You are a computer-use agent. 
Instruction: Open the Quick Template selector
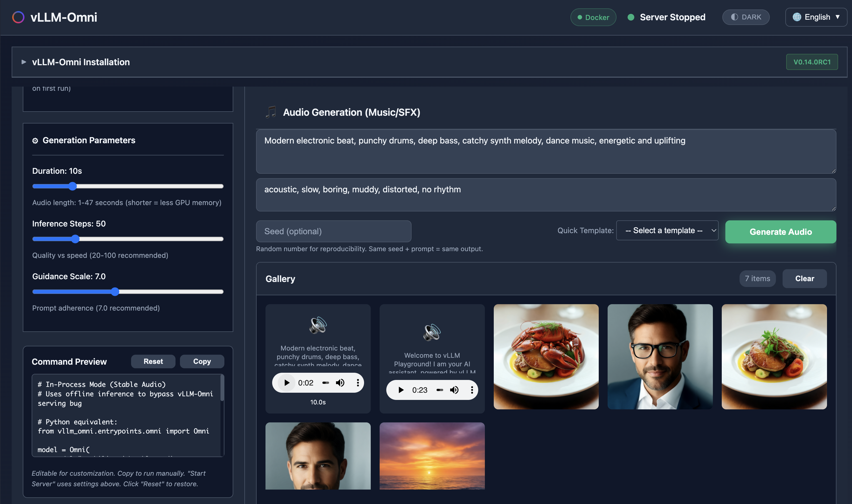(x=667, y=231)
